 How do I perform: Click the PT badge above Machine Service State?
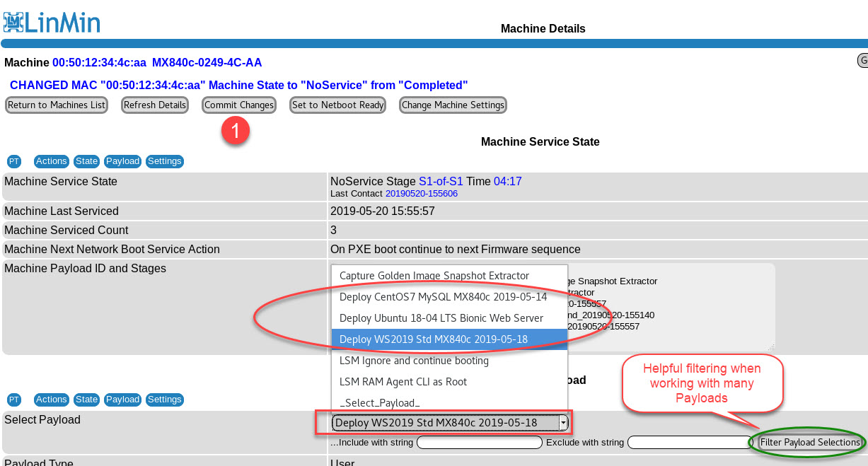click(14, 161)
